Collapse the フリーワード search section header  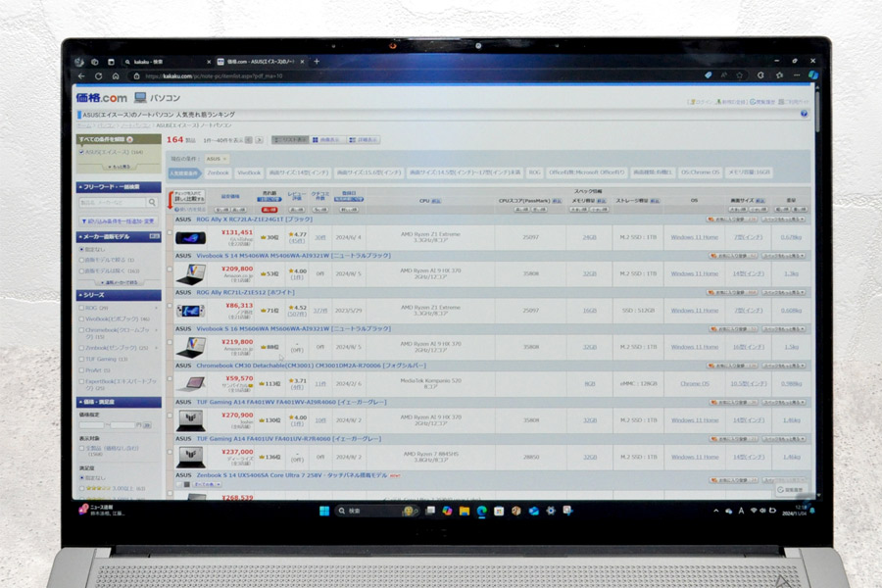(x=119, y=187)
